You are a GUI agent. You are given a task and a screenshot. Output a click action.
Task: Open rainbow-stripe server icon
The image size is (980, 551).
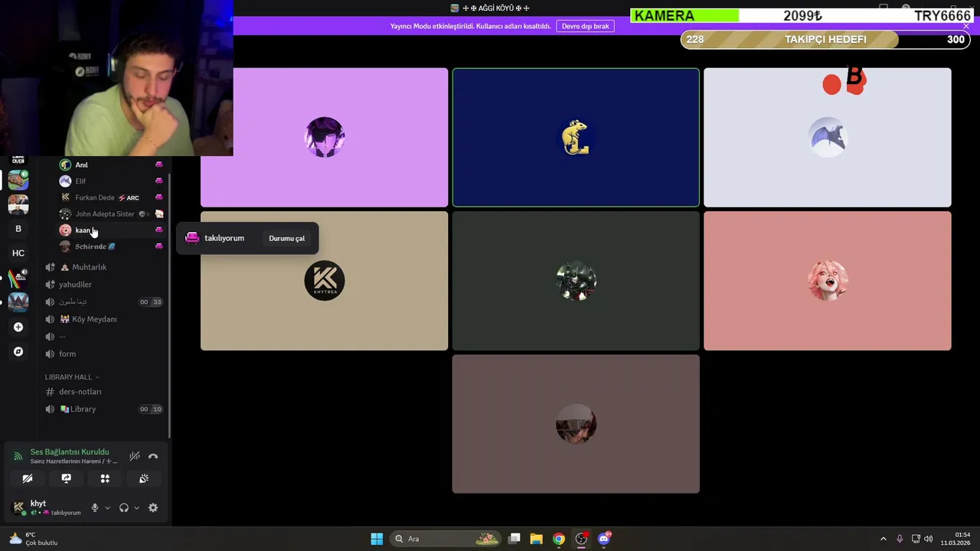click(18, 277)
